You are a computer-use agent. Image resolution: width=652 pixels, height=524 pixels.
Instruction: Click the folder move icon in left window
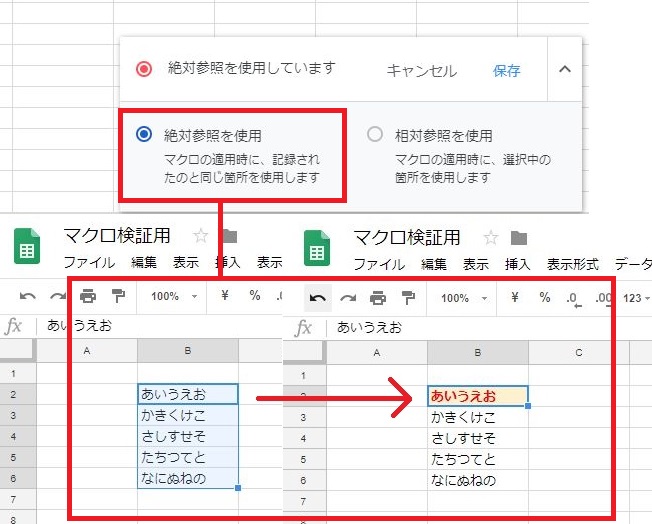230,236
